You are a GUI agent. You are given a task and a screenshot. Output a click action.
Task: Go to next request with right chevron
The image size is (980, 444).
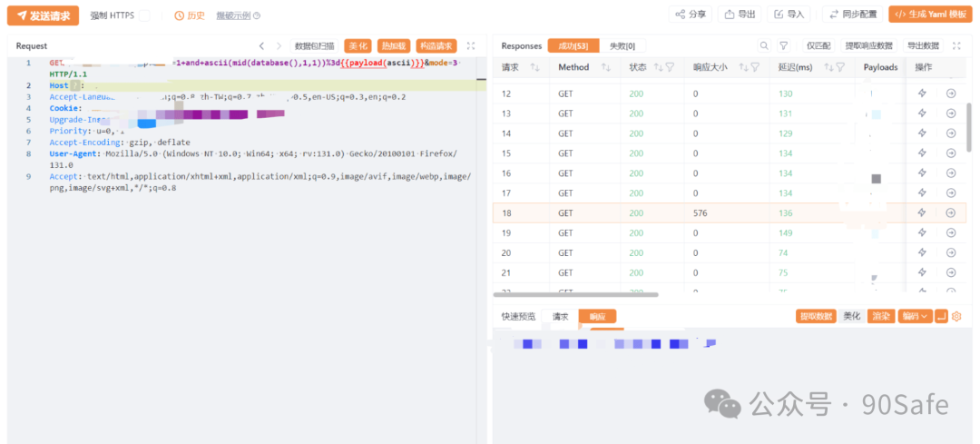[279, 45]
